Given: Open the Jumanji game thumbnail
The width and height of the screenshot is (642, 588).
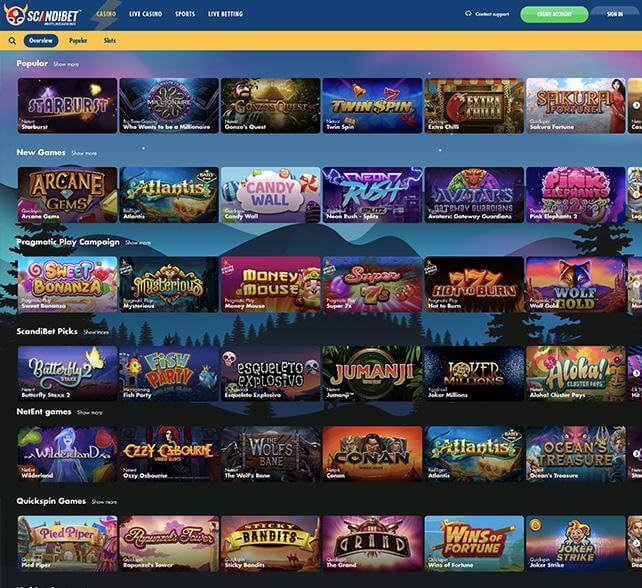Looking at the screenshot, I should point(372,373).
